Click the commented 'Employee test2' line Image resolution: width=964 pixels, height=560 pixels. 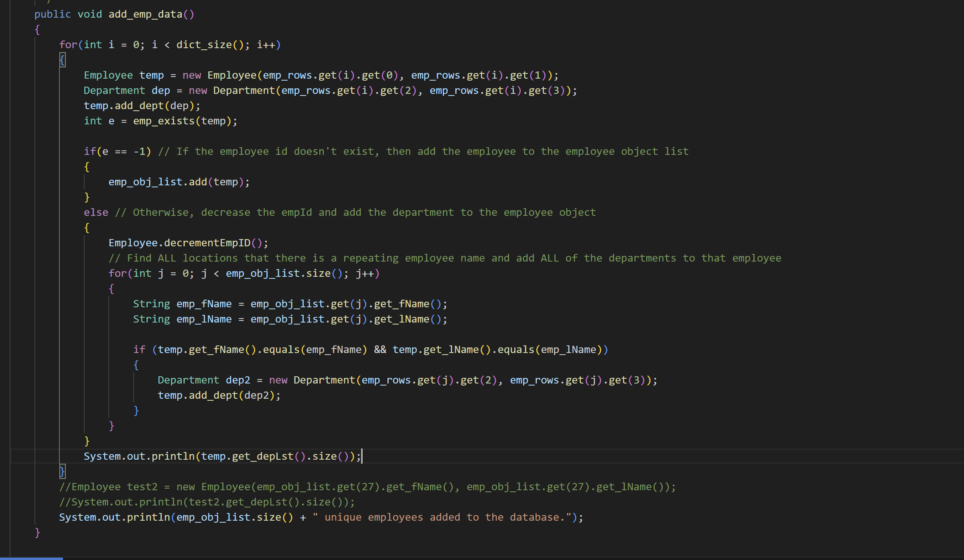coord(367,487)
